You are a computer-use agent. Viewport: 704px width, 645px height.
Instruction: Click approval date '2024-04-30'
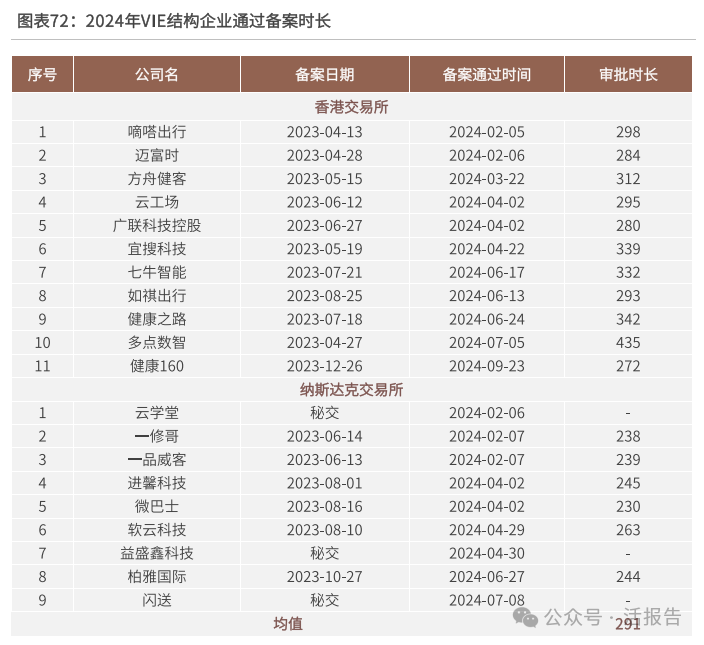[487, 553]
